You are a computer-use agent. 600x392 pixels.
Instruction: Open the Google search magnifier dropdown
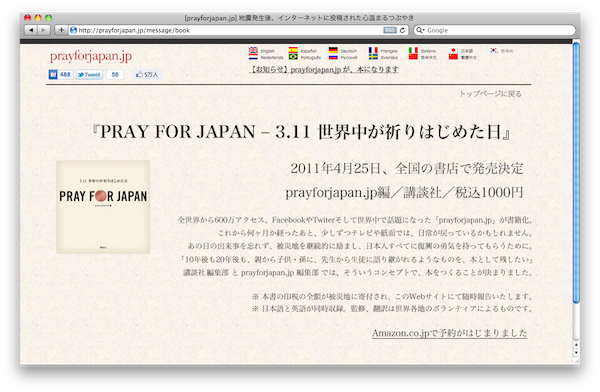pos(420,30)
